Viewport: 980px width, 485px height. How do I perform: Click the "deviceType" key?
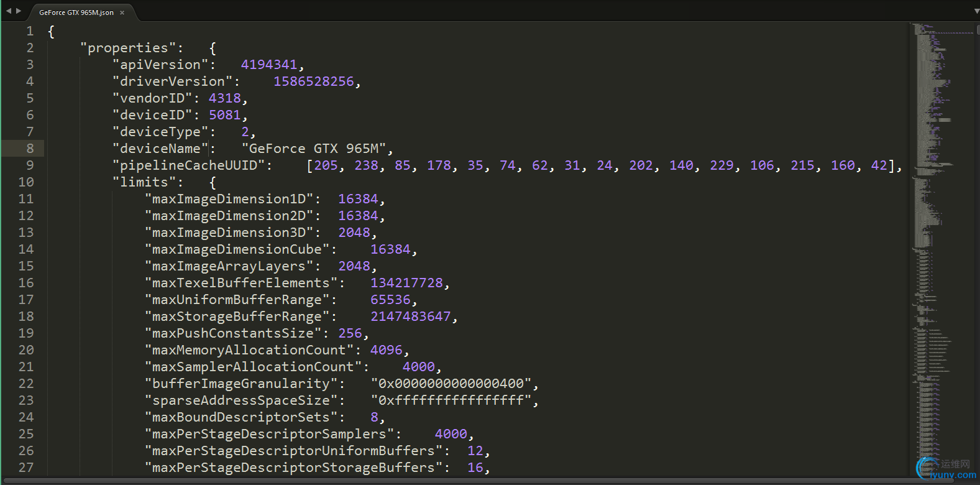click(160, 132)
